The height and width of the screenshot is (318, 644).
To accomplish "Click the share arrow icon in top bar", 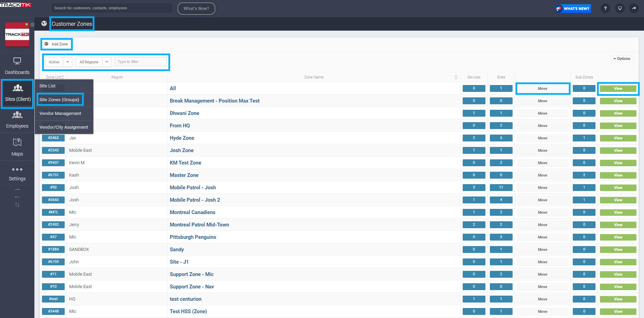I will pos(634,8).
